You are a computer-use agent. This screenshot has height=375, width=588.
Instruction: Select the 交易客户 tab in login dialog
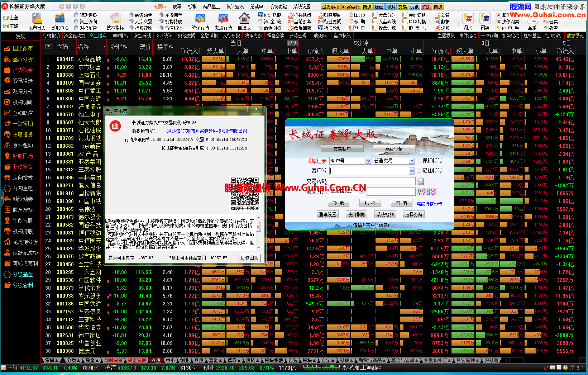coord(342,148)
